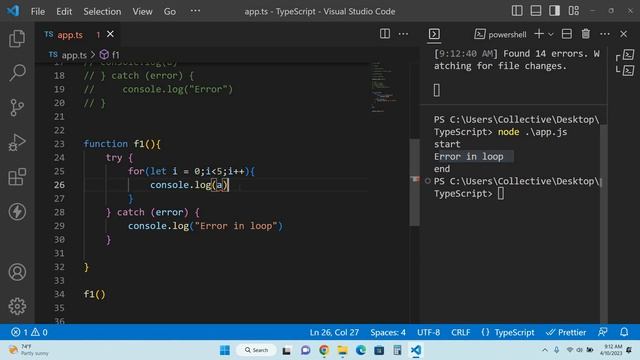Change indentation via Spaces: 4
640x360 pixels.
tap(388, 332)
